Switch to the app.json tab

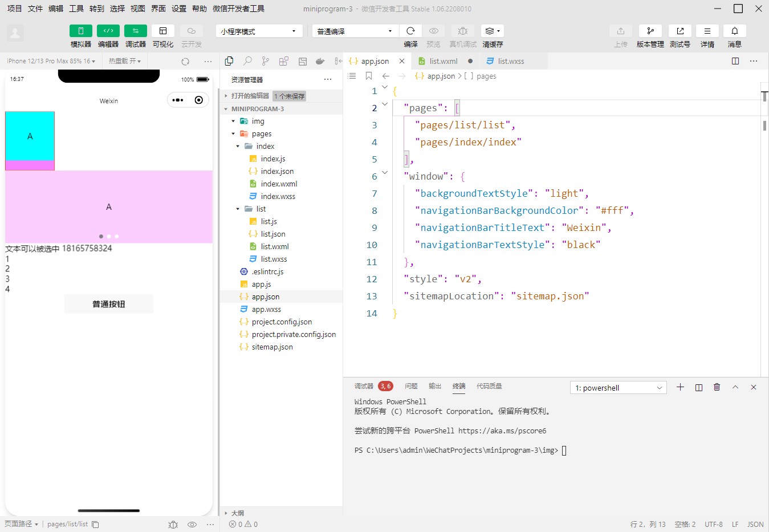[375, 61]
